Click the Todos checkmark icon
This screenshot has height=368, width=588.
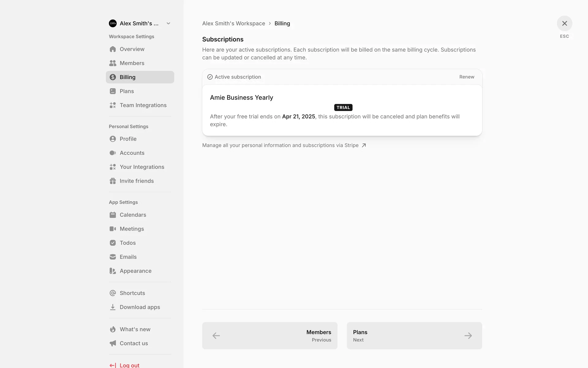click(x=113, y=243)
